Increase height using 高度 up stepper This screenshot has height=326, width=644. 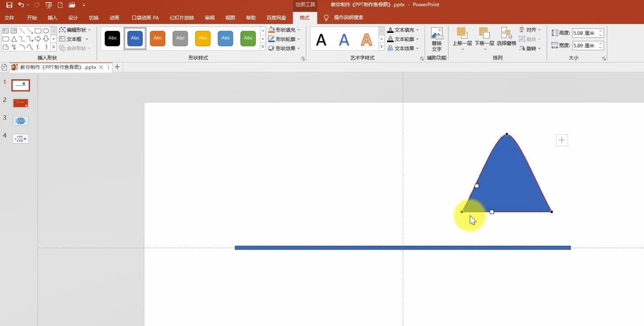(600, 30)
